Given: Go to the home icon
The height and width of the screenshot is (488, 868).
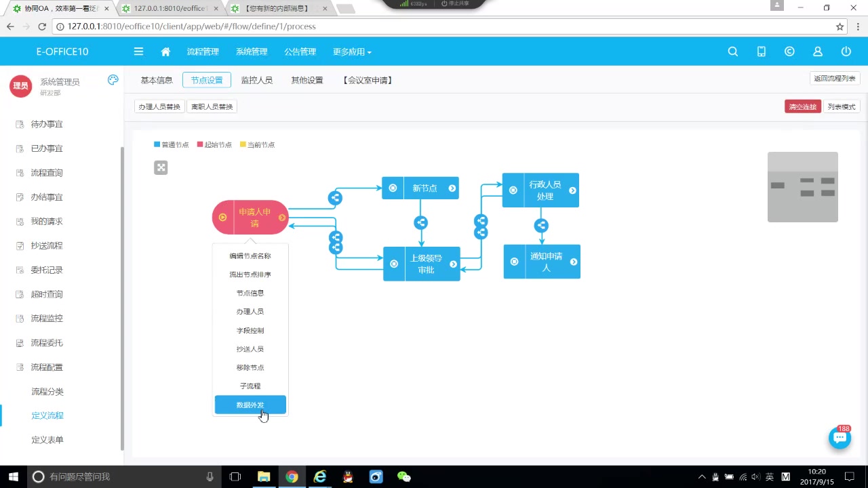Looking at the screenshot, I should pos(165,52).
